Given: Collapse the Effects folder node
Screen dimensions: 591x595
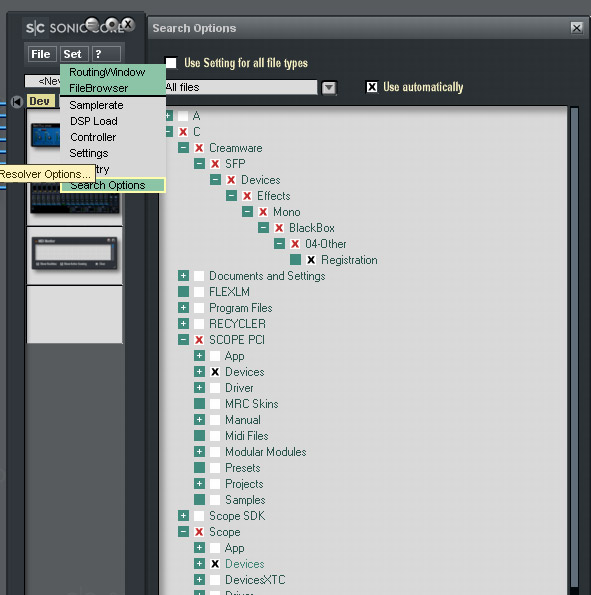Looking at the screenshot, I should pyautogui.click(x=231, y=196).
